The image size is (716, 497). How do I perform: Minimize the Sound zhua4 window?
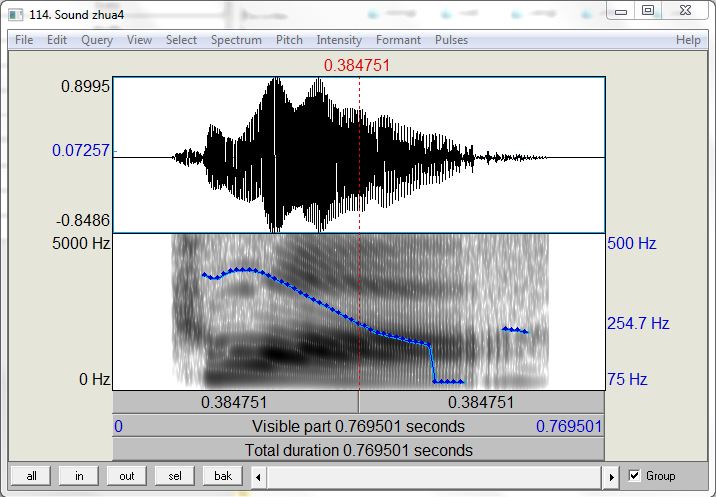point(621,11)
